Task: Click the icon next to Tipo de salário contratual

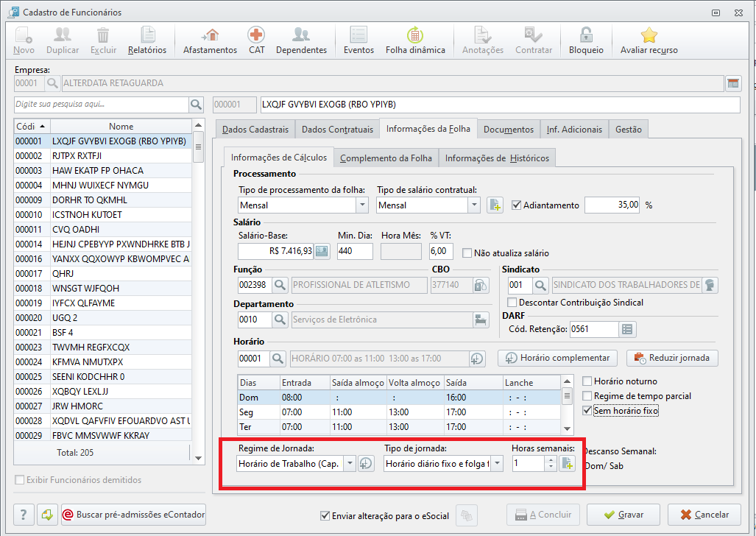Action: click(x=495, y=205)
